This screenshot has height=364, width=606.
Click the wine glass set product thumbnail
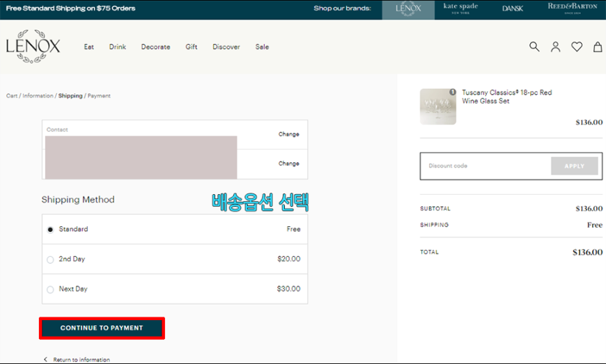click(438, 106)
